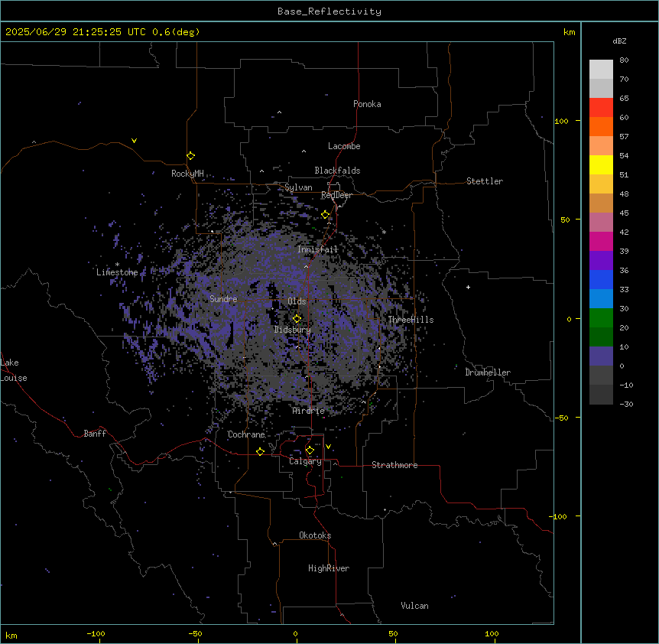
Task: Click the Airdrie city label
Action: 309,411
